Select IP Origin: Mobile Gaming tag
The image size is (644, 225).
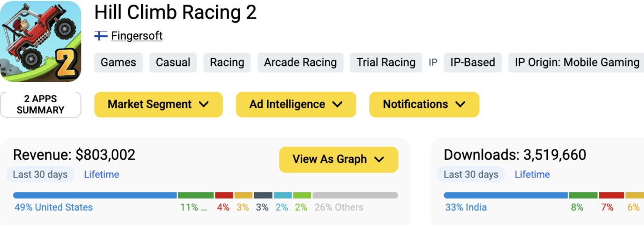pyautogui.click(x=576, y=63)
